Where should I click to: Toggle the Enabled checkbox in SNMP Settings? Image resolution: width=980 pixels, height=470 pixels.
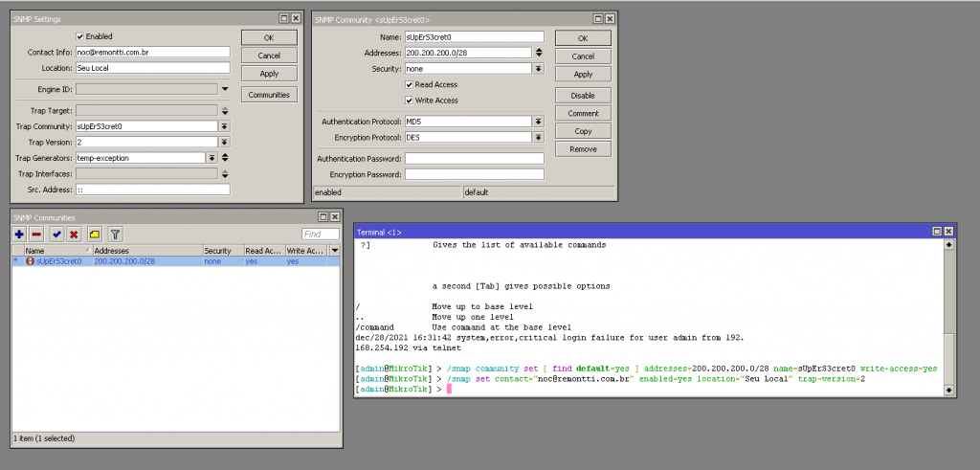[80, 36]
